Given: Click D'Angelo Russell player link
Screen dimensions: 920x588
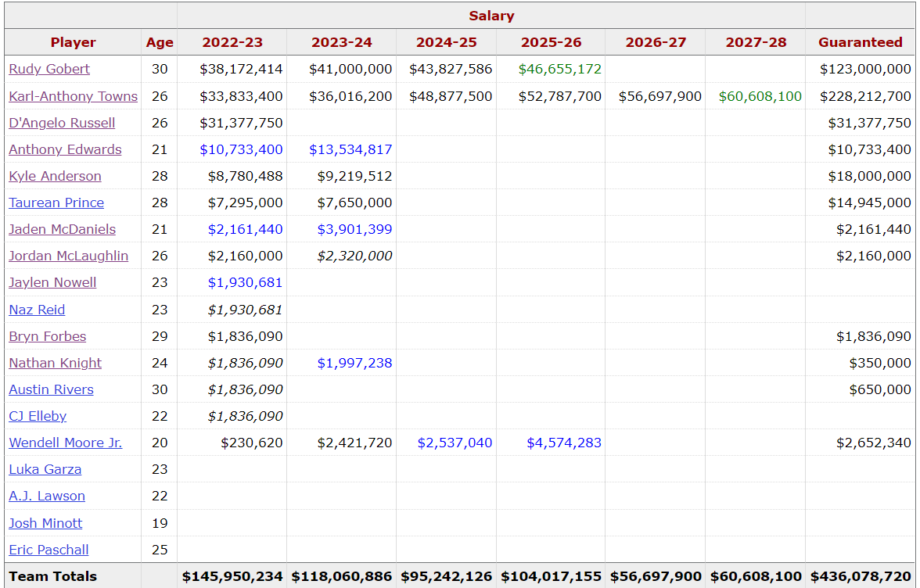Looking at the screenshot, I should pyautogui.click(x=62, y=123).
